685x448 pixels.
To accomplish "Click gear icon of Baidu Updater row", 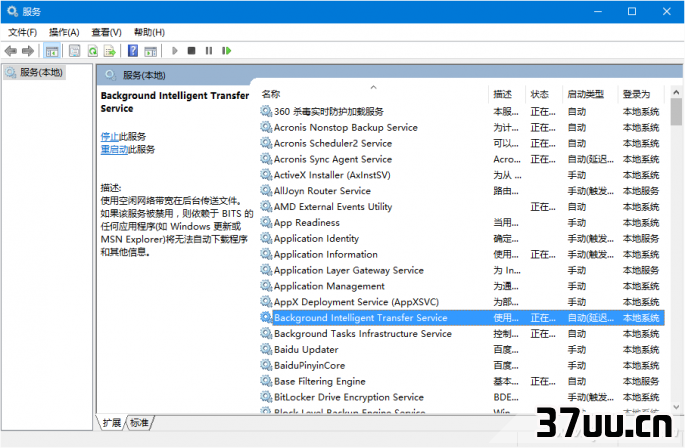I will pyautogui.click(x=266, y=349).
